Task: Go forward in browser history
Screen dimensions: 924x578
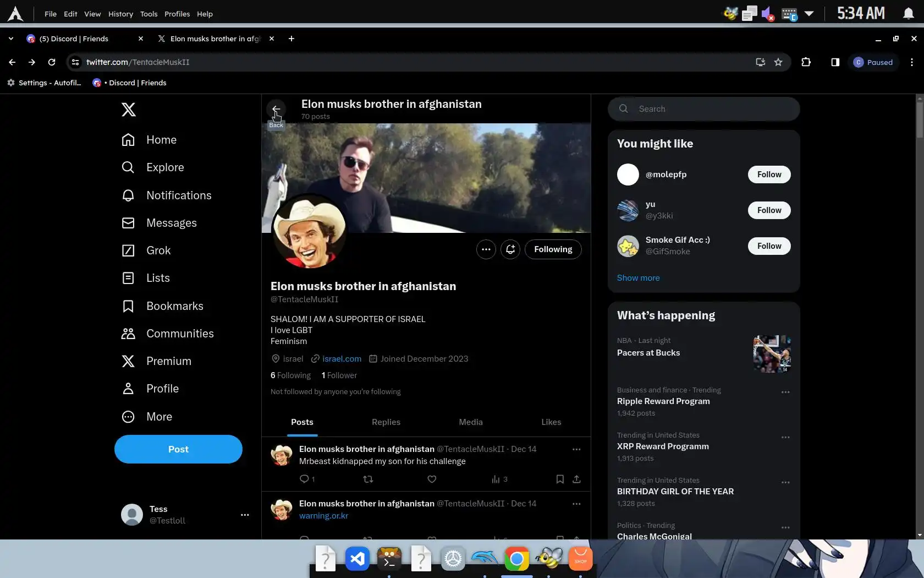Action: click(32, 62)
